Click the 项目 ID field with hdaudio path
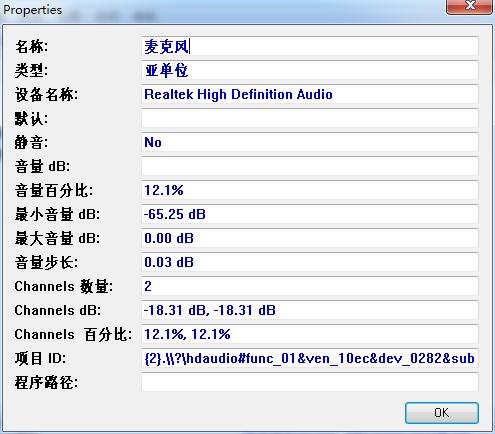 310,358
